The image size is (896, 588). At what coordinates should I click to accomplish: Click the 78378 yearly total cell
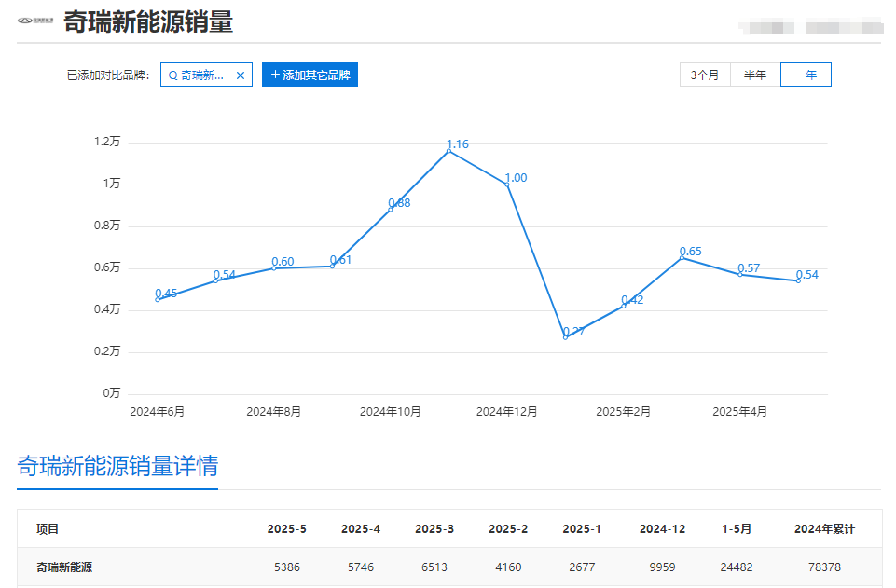(x=824, y=567)
